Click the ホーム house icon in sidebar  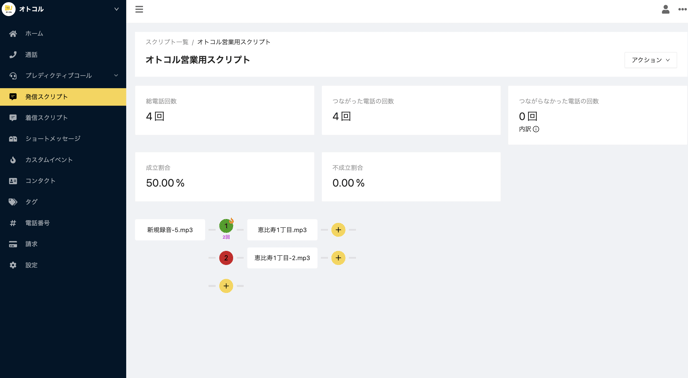pos(13,34)
